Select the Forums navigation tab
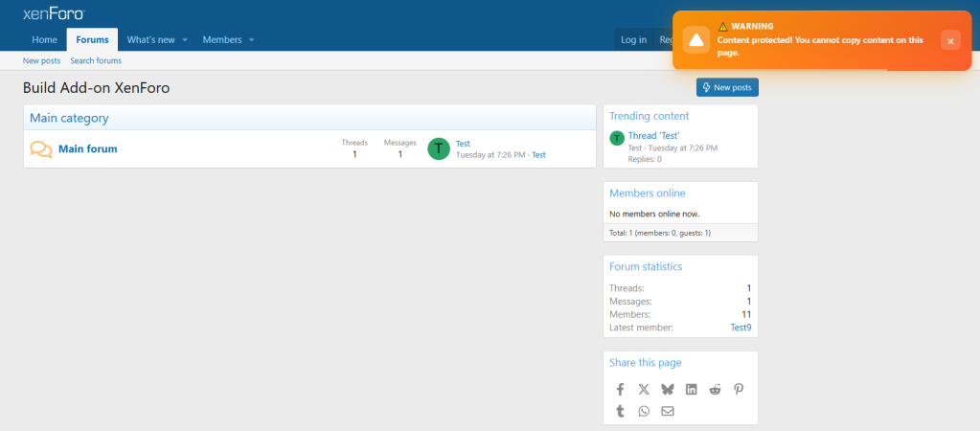 [x=93, y=39]
